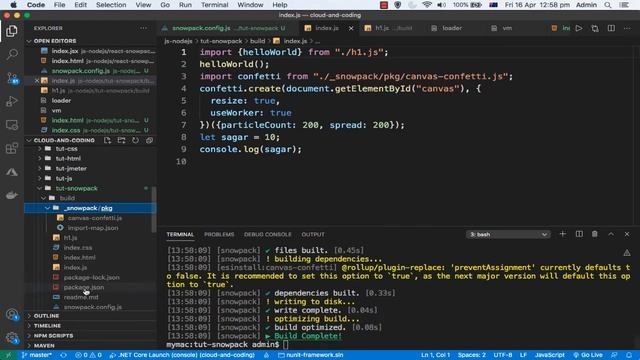
Task: Close the index.js editor tab
Action: click(x=351, y=28)
